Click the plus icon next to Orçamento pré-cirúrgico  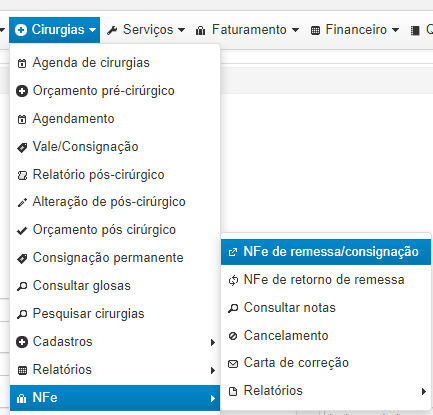(x=22, y=91)
